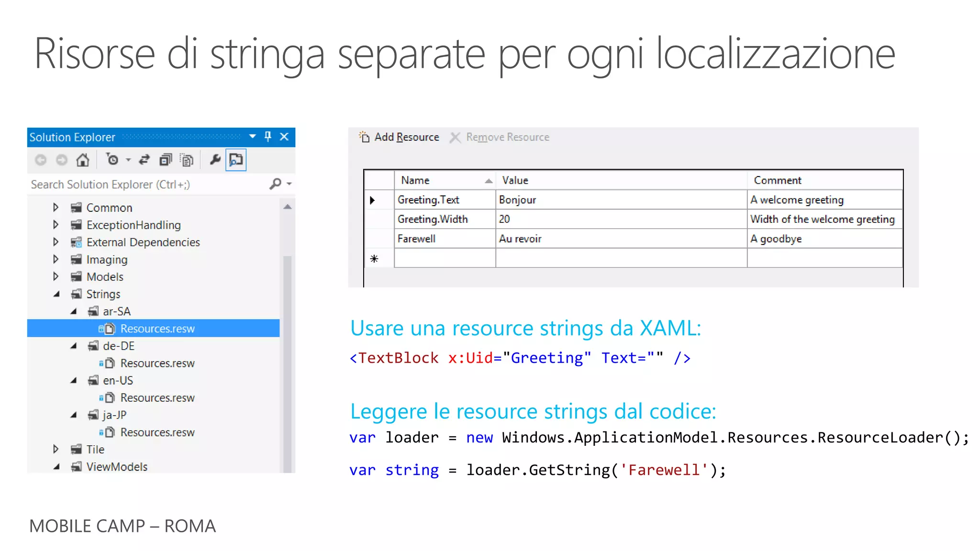
Task: Collapse the ViewModels folder arrow
Action: (x=56, y=467)
